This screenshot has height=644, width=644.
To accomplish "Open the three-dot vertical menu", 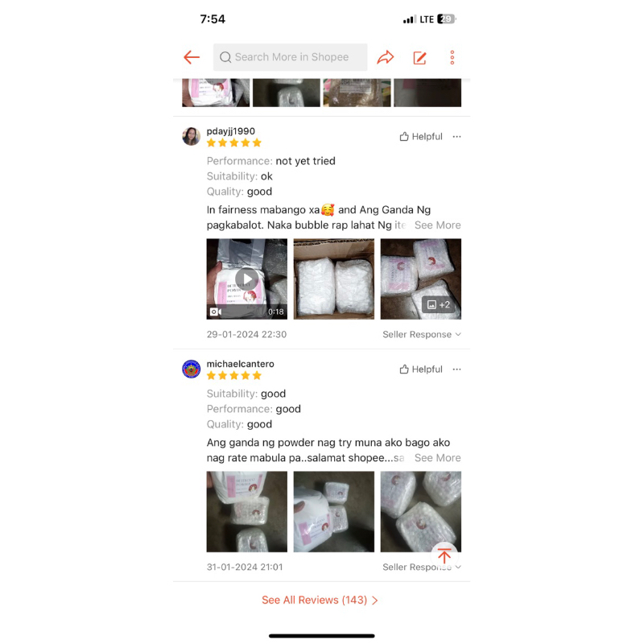I will click(452, 57).
